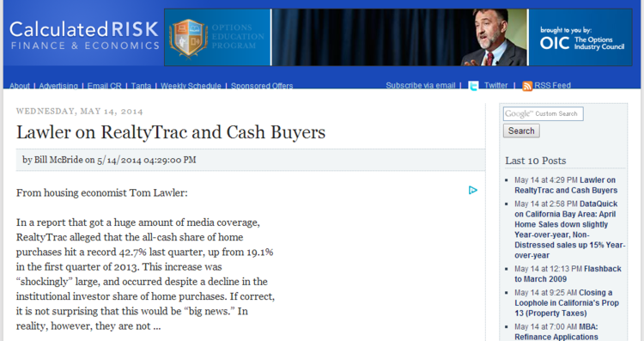Open the About page link
This screenshot has height=341, width=644.
point(19,86)
